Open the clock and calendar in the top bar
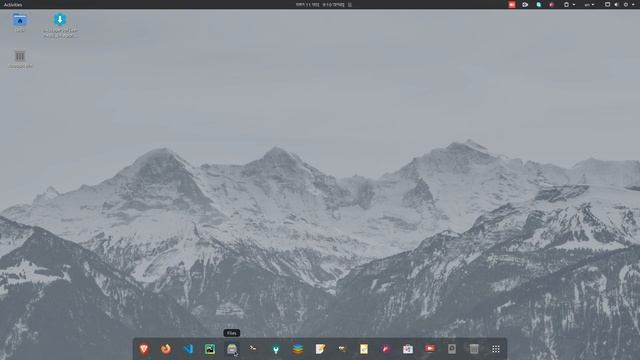The height and width of the screenshot is (360, 640). click(x=320, y=4)
